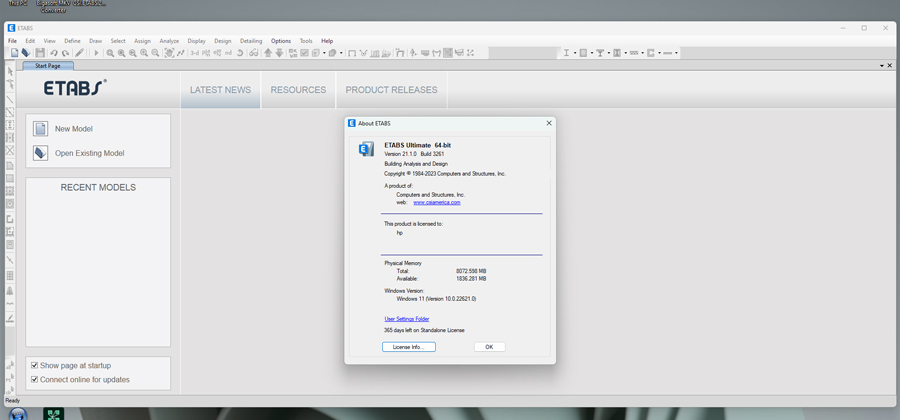Open the Define menu
The image size is (900, 420).
pyautogui.click(x=72, y=41)
